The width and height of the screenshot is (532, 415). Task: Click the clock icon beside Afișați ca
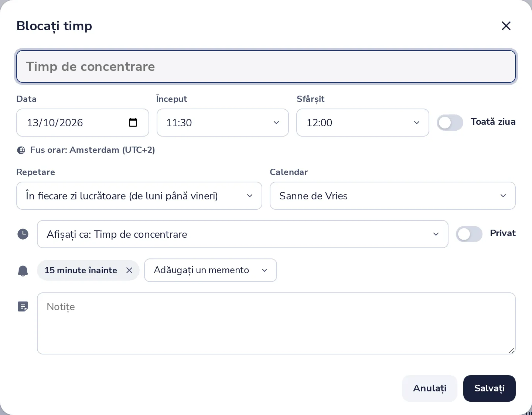pyautogui.click(x=23, y=234)
